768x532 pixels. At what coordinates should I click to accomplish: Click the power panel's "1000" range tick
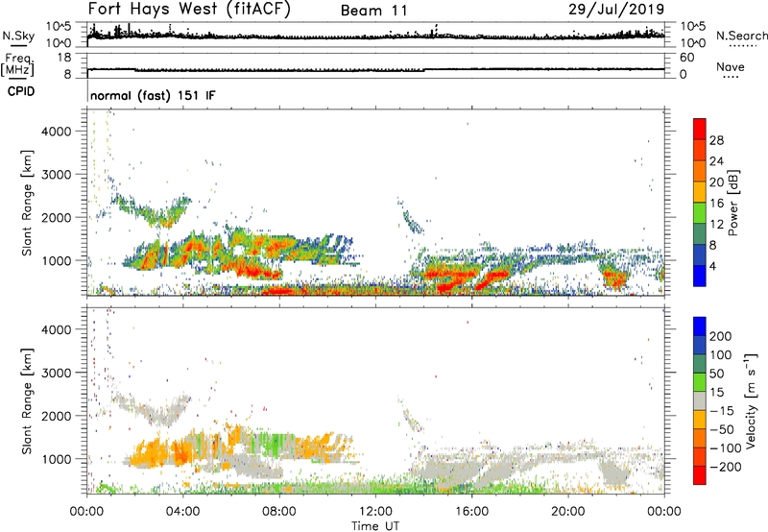(x=57, y=260)
